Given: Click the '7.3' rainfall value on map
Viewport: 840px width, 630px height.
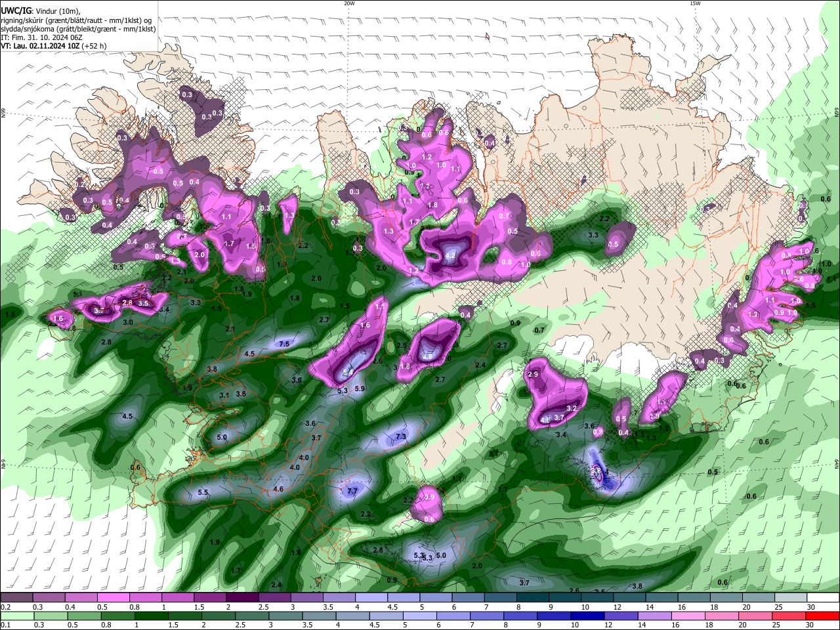Looking at the screenshot, I should 401,436.
